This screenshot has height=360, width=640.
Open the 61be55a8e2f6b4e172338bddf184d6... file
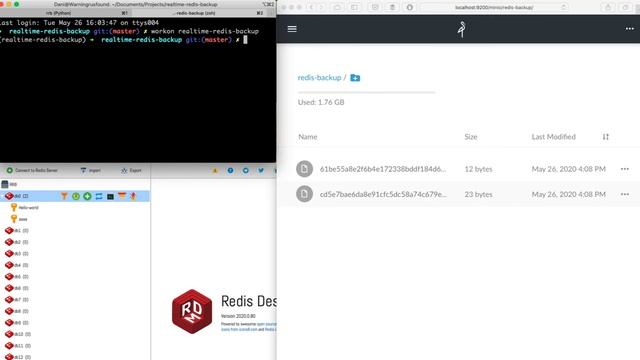pos(383,169)
